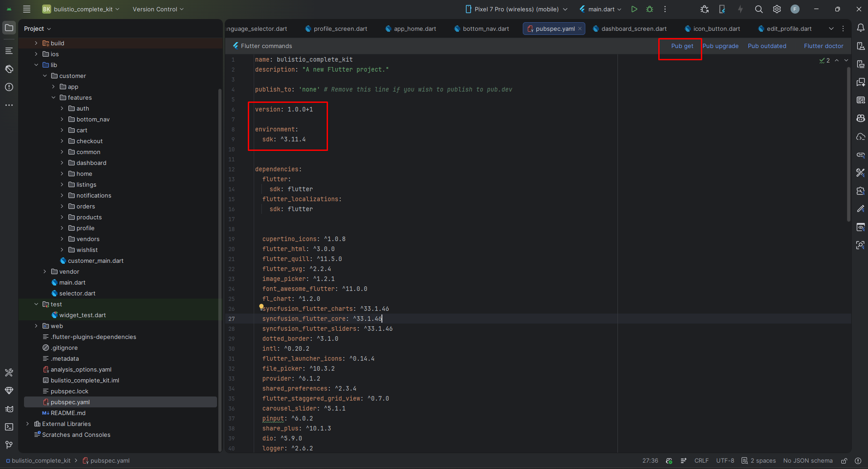This screenshot has height=469, width=868.
Task: Change 2 spaces indent setting
Action: 759,461
